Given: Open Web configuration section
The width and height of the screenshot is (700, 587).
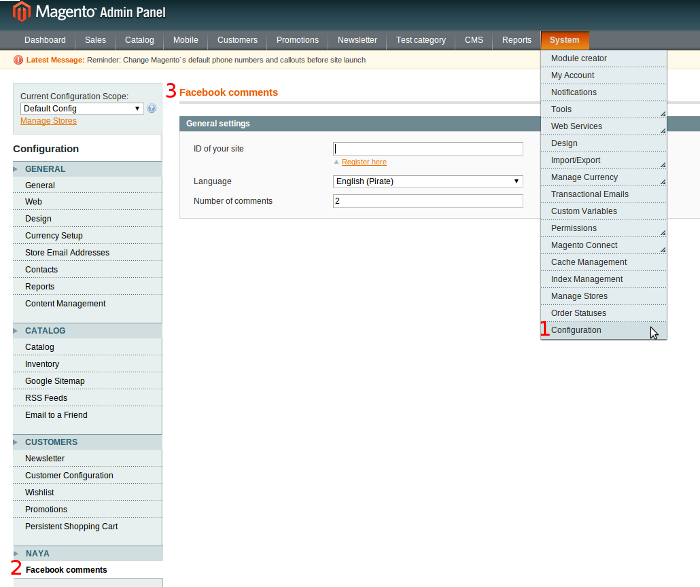Looking at the screenshot, I should click(88, 202).
